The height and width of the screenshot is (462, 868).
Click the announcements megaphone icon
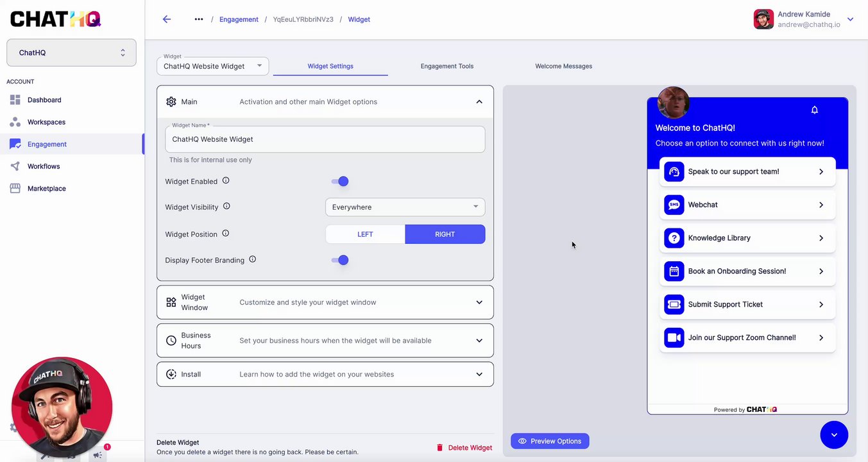click(x=98, y=454)
